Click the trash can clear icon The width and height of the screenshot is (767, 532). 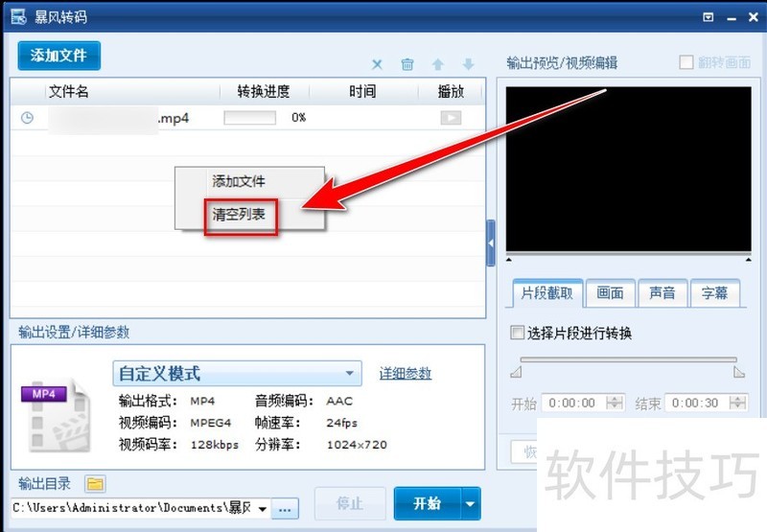[x=407, y=64]
